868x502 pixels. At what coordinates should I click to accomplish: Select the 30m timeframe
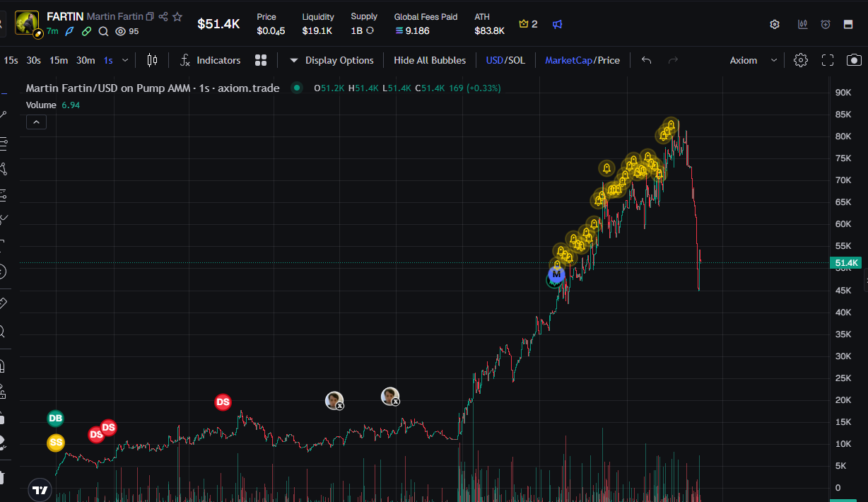[86, 60]
